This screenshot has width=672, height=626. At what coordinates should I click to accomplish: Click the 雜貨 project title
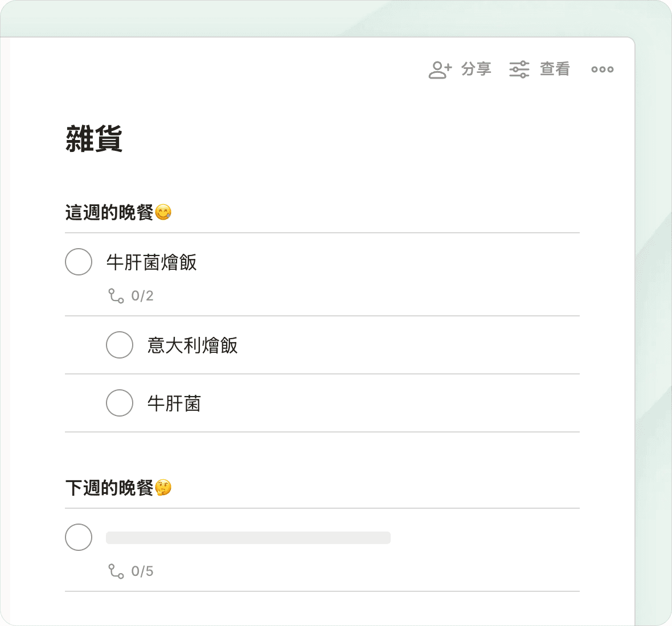coord(94,139)
